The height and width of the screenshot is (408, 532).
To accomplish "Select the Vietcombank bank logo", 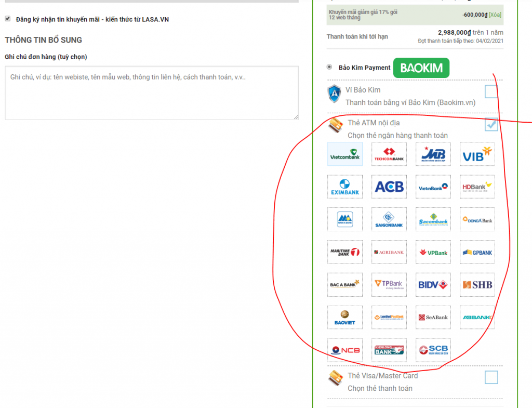I will click(x=345, y=154).
